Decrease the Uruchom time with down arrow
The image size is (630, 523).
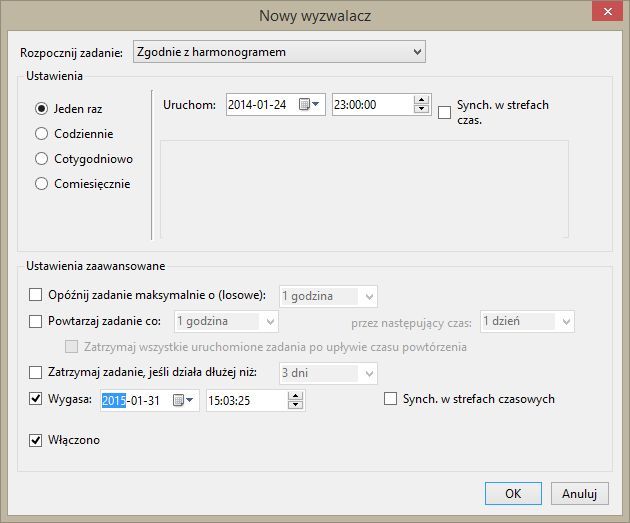421,109
